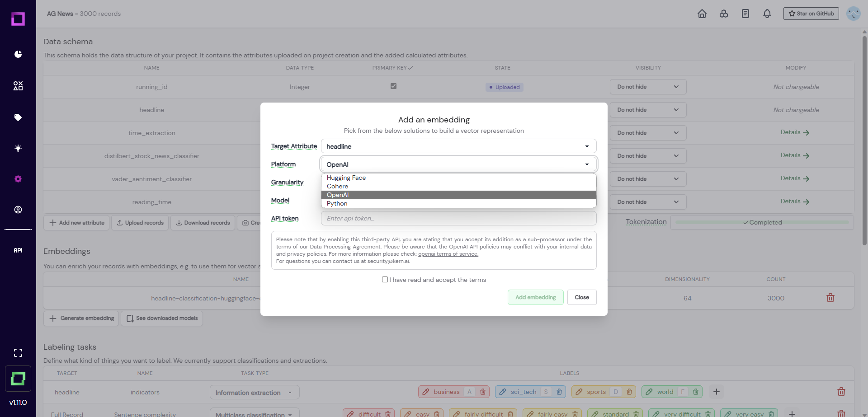Edit the sci_tech label pencil icon

click(x=503, y=392)
